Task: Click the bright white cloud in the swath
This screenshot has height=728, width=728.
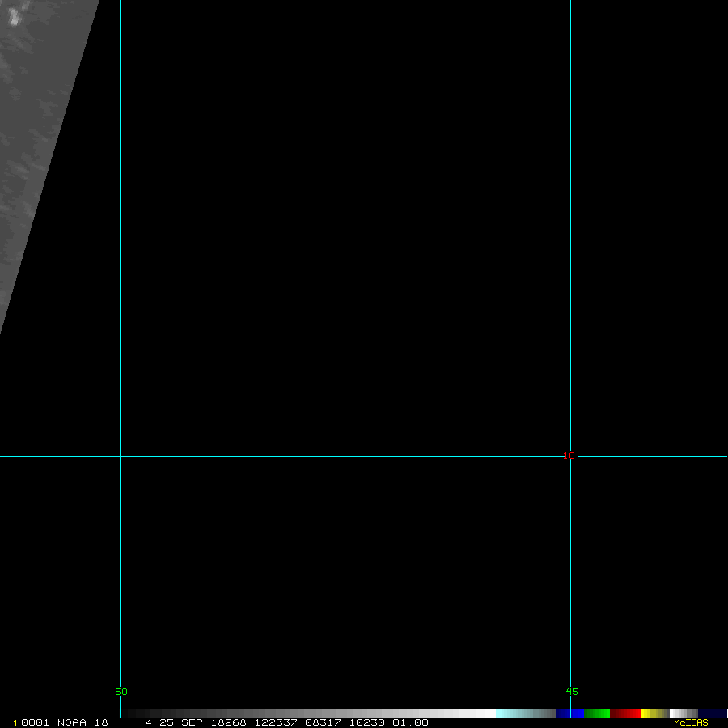Action: [x=14, y=18]
